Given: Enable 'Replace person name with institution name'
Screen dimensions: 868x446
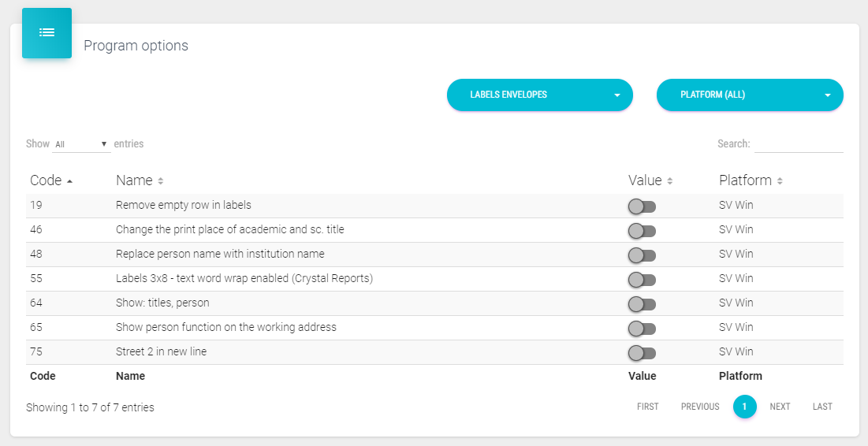Looking at the screenshot, I should 642,255.
